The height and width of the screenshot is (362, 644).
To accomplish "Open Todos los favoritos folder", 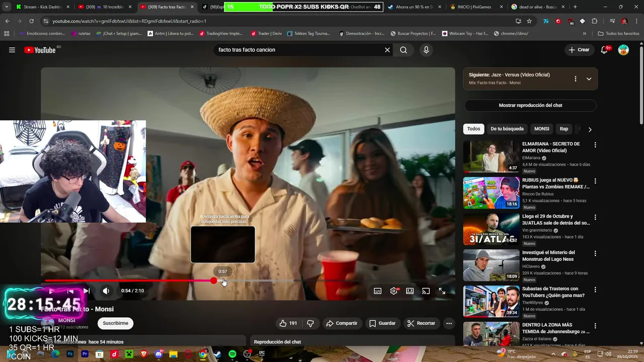I will tap(618, 34).
